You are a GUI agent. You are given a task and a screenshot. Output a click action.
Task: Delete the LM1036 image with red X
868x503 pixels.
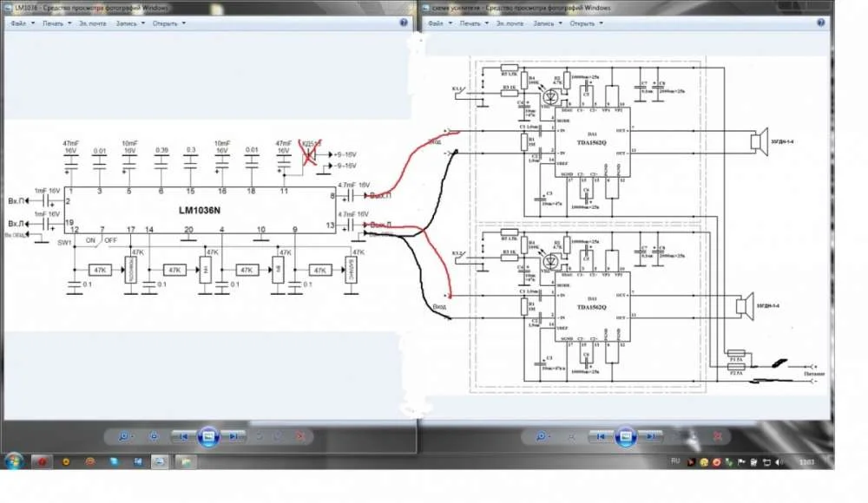pyautogui.click(x=300, y=436)
